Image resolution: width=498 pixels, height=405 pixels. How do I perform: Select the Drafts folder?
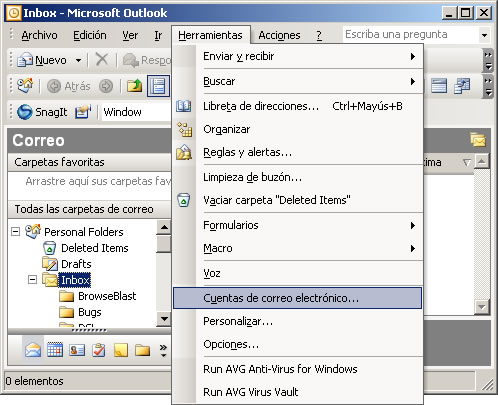[76, 264]
